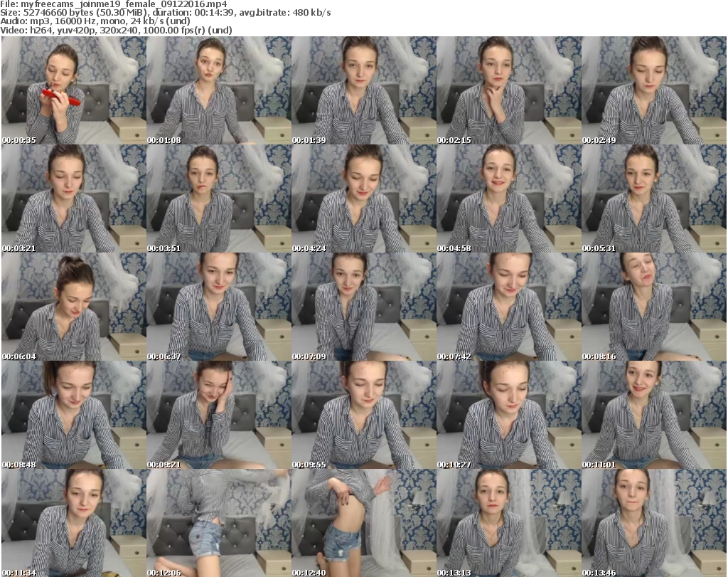Select the thumbnail frame stamped 00:00:35
The width and height of the screenshot is (728, 577).
74,90
